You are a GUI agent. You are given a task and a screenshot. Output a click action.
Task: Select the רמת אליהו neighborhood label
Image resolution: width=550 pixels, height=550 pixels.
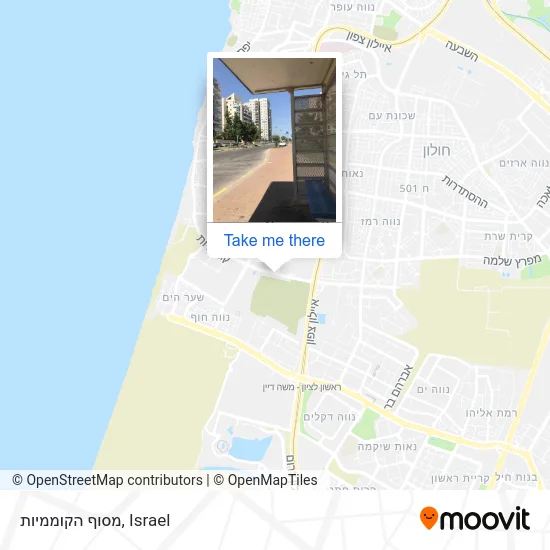491,413
